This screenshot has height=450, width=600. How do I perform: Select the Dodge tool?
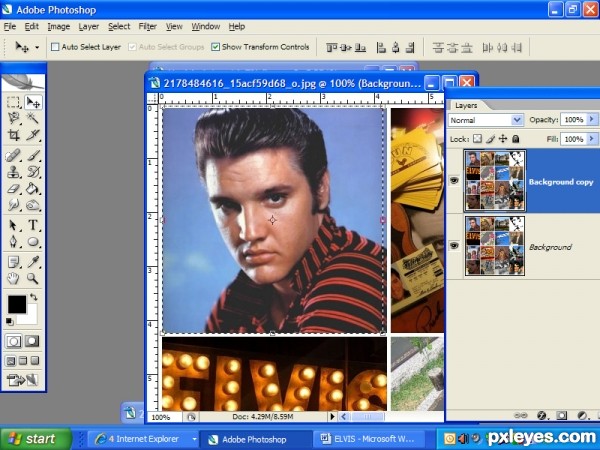click(x=33, y=205)
